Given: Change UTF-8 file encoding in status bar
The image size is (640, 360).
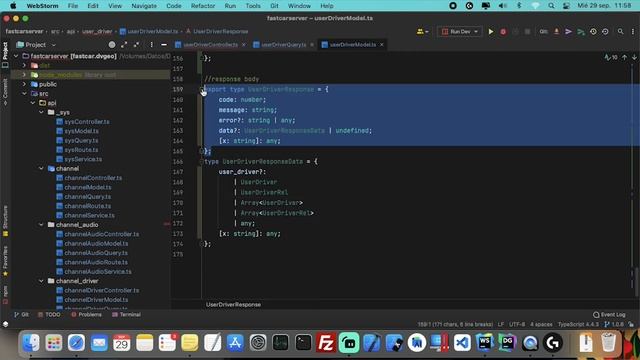Looking at the screenshot, I should (517, 324).
